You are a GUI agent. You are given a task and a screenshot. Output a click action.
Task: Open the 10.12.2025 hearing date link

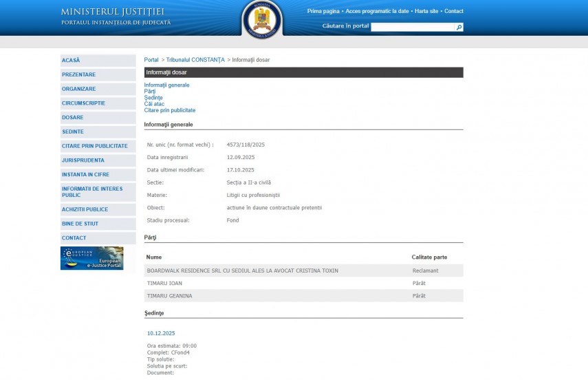pos(161,333)
